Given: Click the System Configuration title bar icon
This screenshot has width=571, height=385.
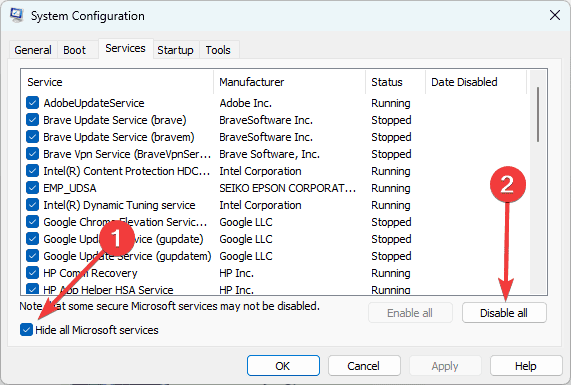Looking at the screenshot, I should [x=17, y=15].
